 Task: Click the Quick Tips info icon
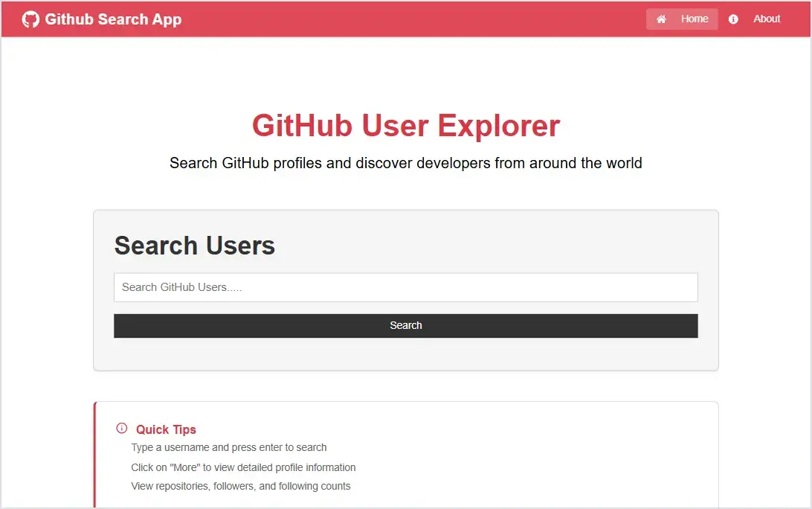[122, 428]
